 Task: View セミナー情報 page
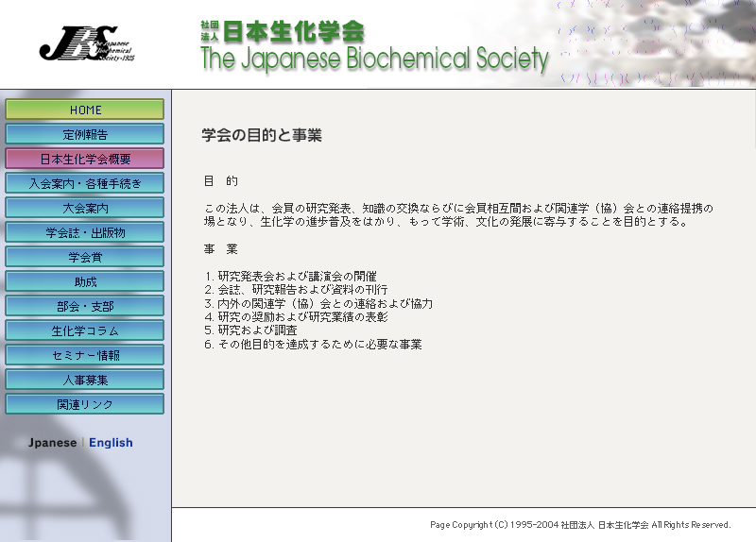click(85, 355)
